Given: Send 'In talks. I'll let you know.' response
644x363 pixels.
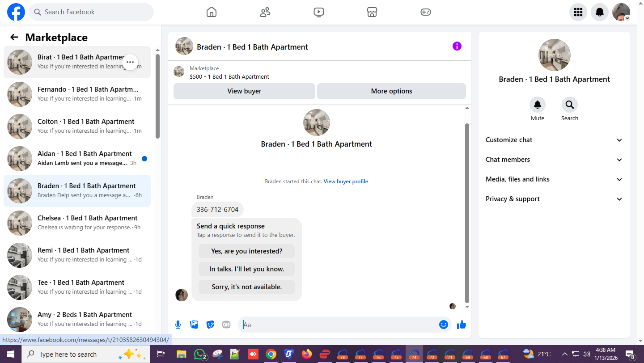Looking at the screenshot, I should point(247,269).
